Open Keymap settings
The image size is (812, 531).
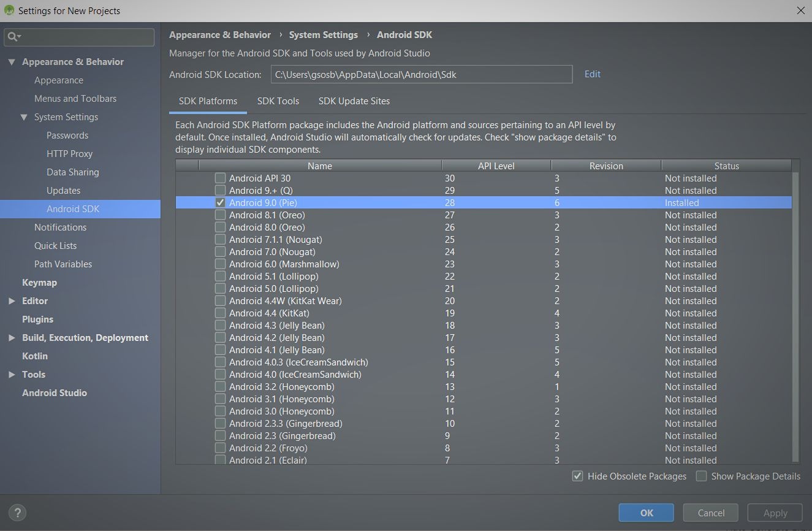(40, 283)
